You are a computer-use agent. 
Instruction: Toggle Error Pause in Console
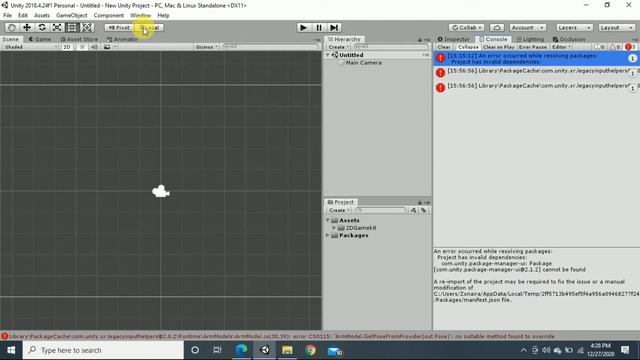pyautogui.click(x=533, y=47)
